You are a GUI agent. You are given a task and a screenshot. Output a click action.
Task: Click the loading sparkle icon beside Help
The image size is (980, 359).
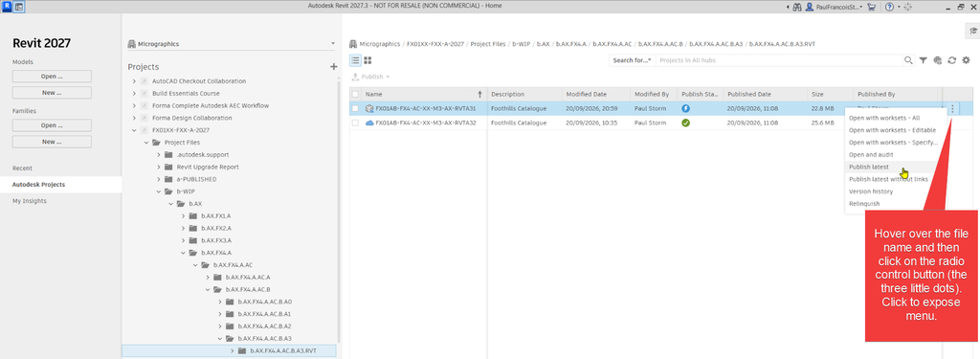pos(907,7)
